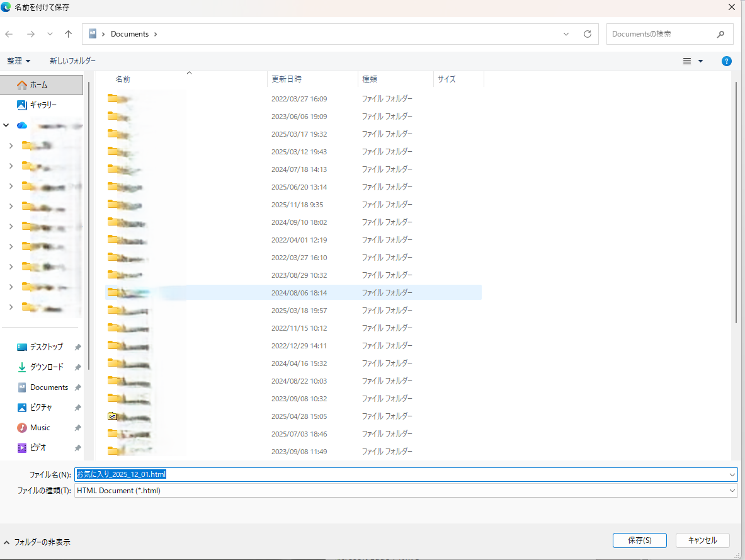745x560 pixels.
Task: Refresh the Documents folder view
Action: click(x=588, y=34)
